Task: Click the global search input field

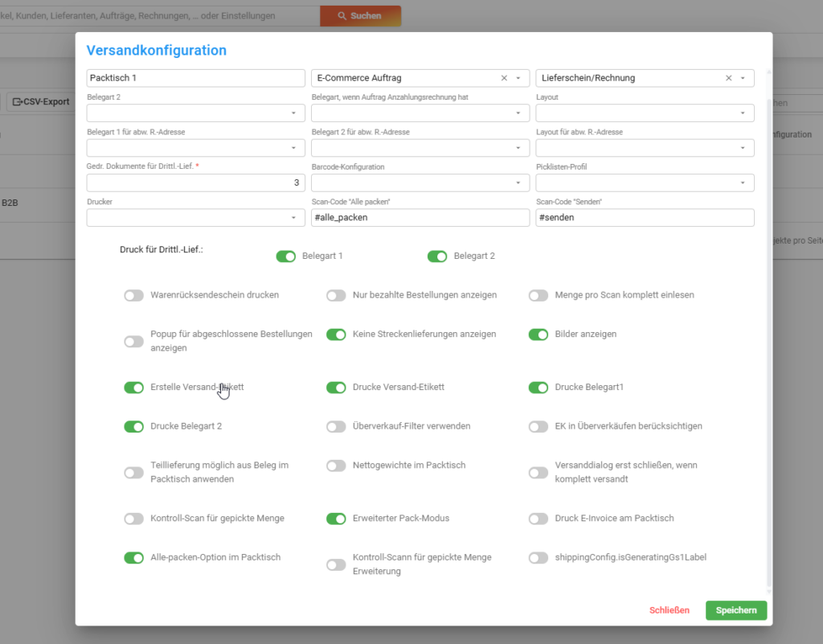Action: [x=160, y=16]
